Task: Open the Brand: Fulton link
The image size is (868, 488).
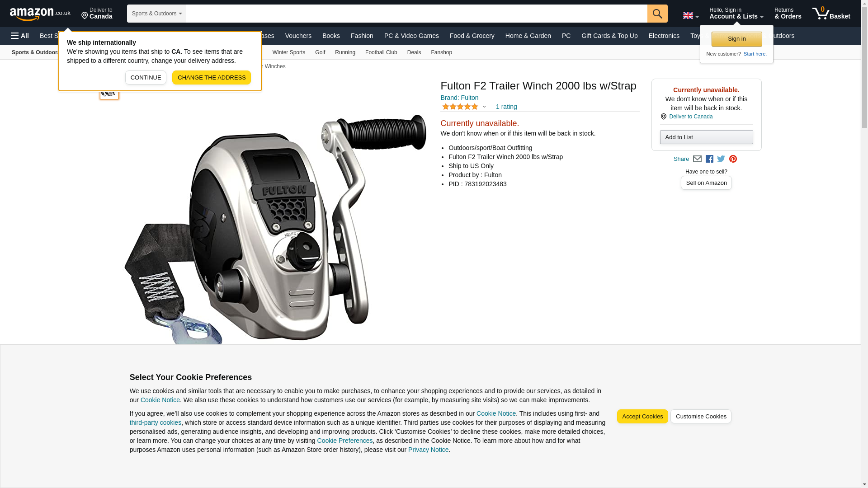Action: coord(459,98)
